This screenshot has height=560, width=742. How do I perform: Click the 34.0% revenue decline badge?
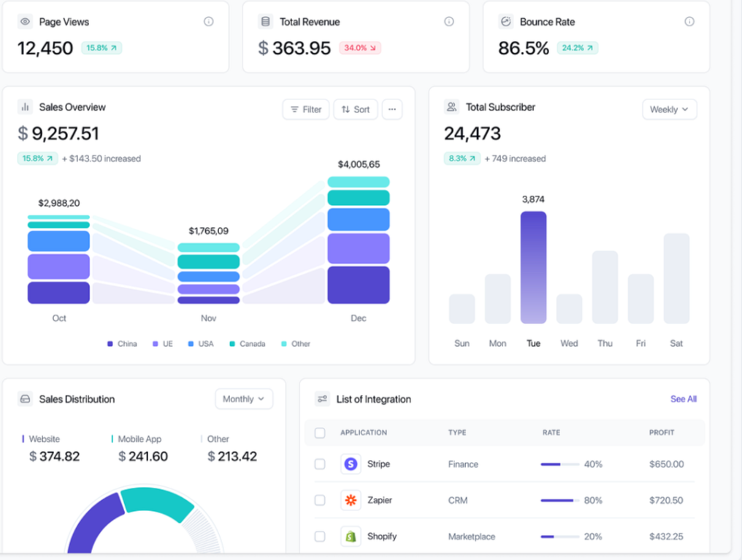(x=359, y=47)
